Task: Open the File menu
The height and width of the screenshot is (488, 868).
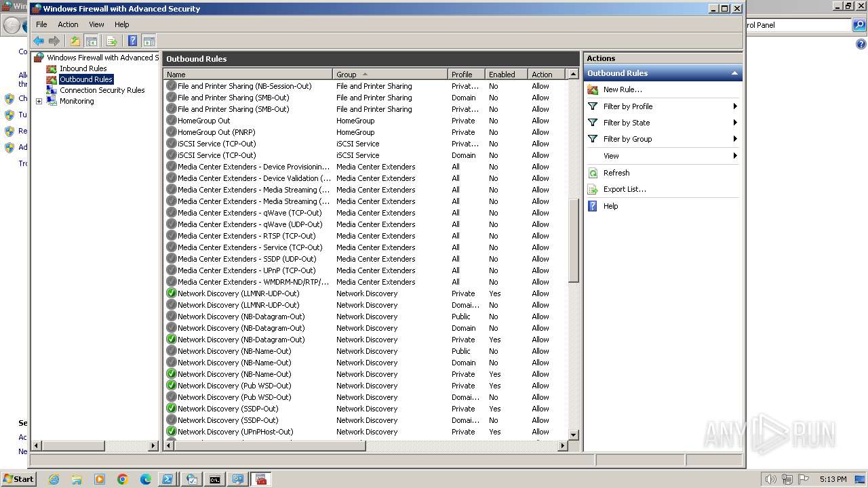Action: click(41, 24)
